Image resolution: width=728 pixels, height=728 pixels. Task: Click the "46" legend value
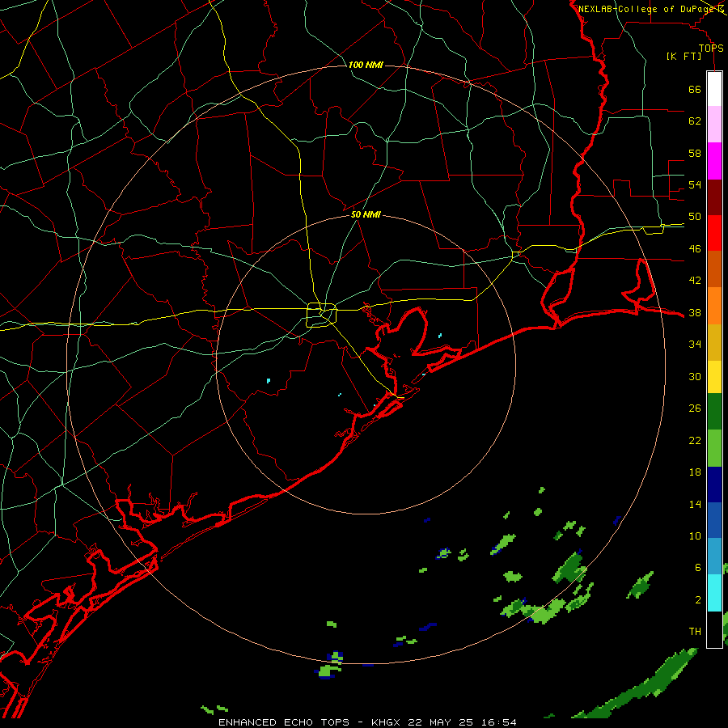tap(695, 249)
